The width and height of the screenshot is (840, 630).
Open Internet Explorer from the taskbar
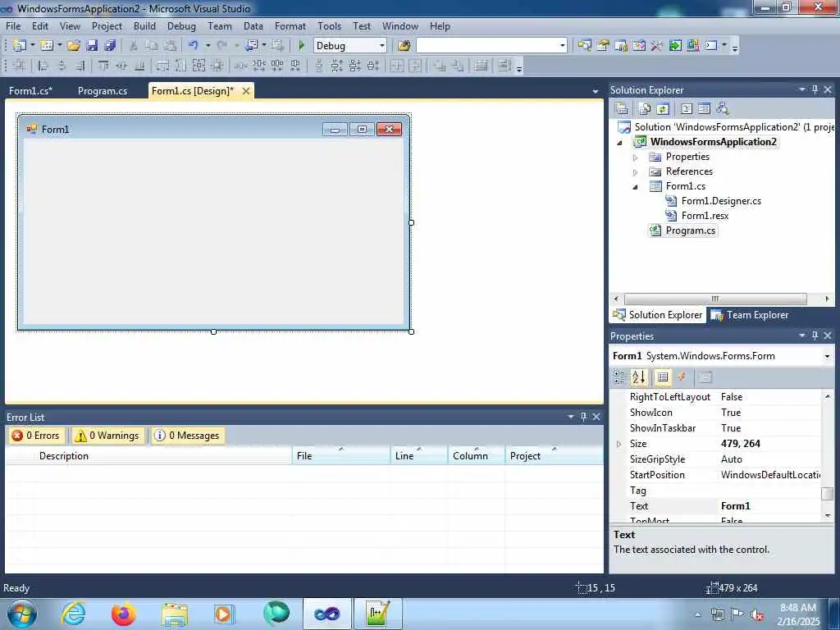[x=73, y=614]
